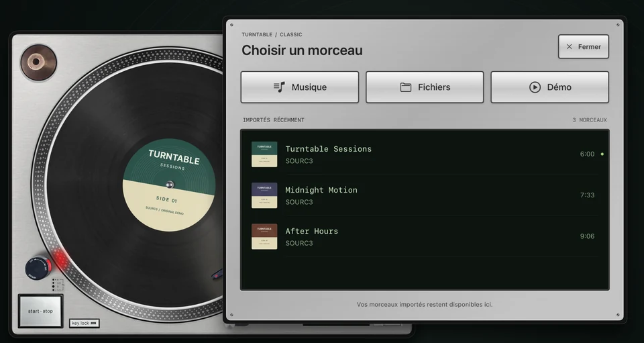Push the start-stop button on the turntable
This screenshot has width=644, height=343.
click(40, 311)
